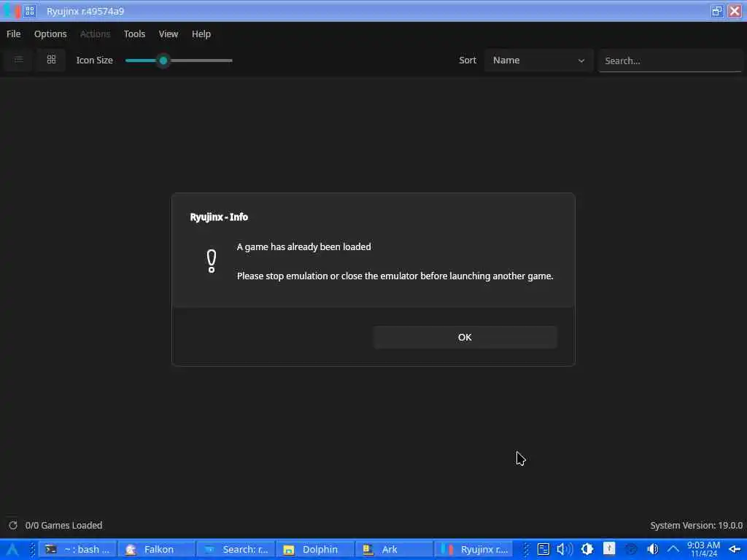
Task: Open the clock showing 9:03 AM
Action: [704, 549]
